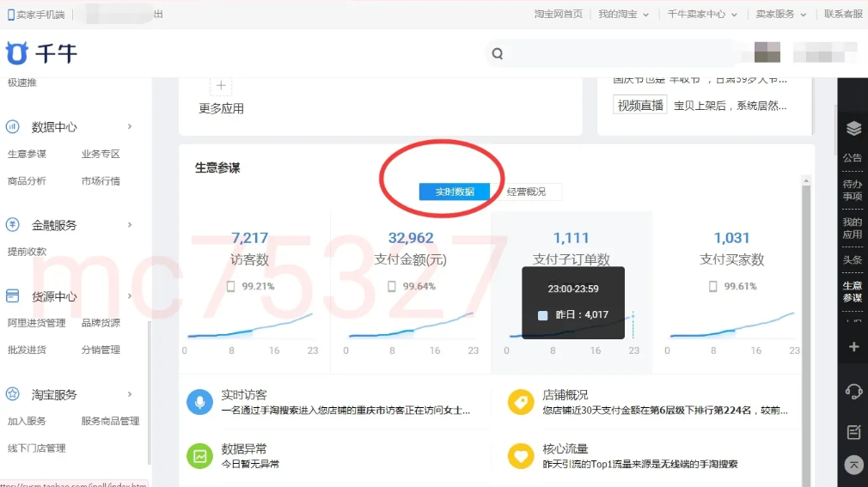Click the feedback note icon in the right sidebar
The height and width of the screenshot is (487, 868).
[x=853, y=432]
